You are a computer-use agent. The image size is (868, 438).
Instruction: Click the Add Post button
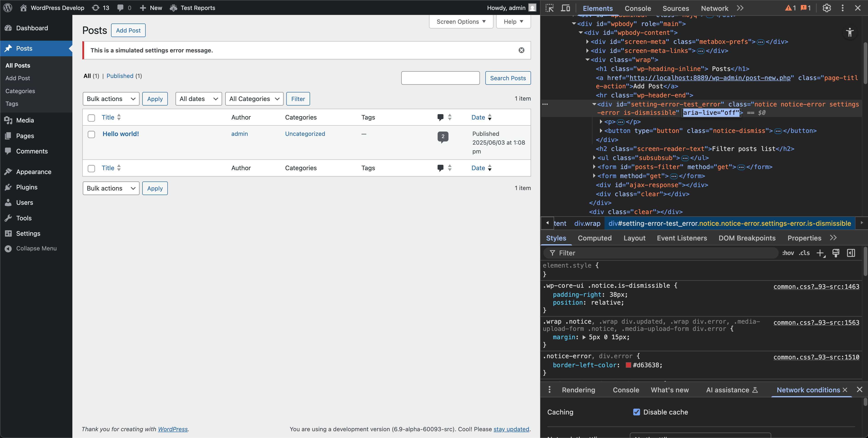pos(128,30)
